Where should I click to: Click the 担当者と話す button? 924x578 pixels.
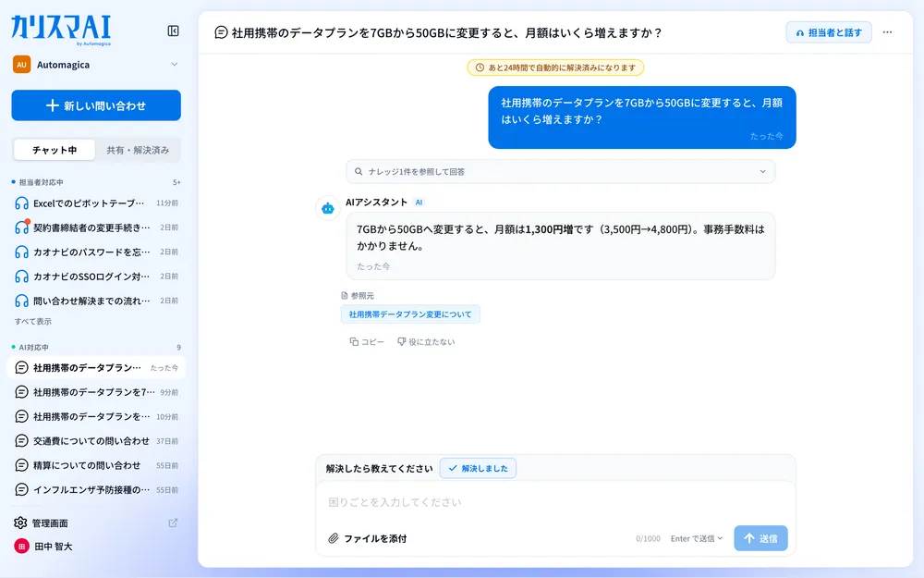click(x=829, y=32)
